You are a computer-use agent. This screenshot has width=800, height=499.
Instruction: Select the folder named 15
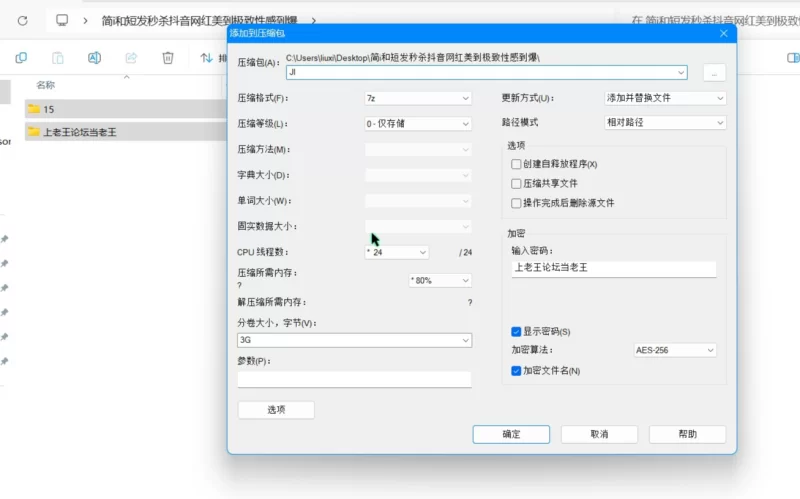click(126, 109)
